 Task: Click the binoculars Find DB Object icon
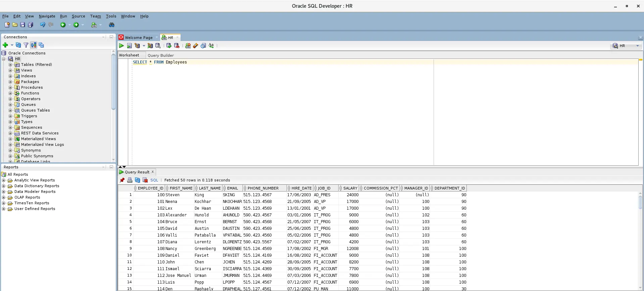111,25
